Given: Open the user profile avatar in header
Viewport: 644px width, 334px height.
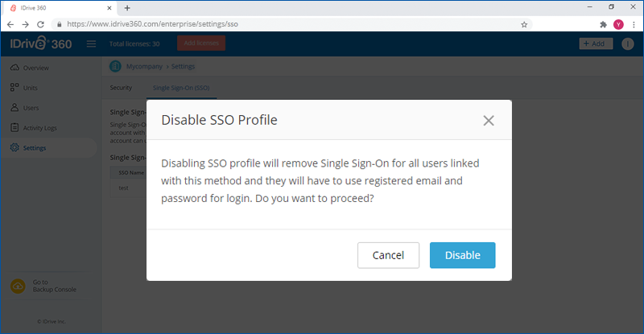Looking at the screenshot, I should (627, 43).
